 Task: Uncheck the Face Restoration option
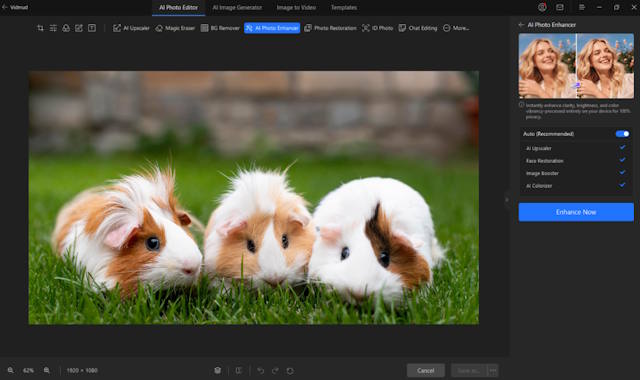622,160
